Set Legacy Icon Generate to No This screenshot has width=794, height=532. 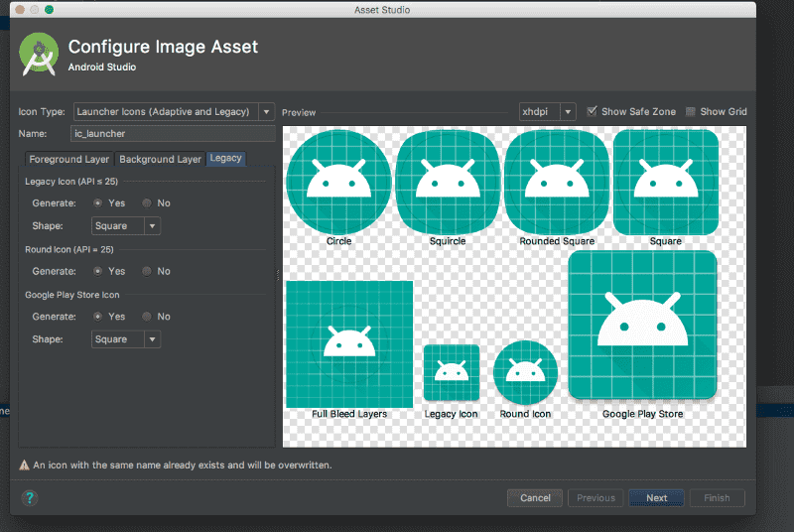tap(146, 203)
